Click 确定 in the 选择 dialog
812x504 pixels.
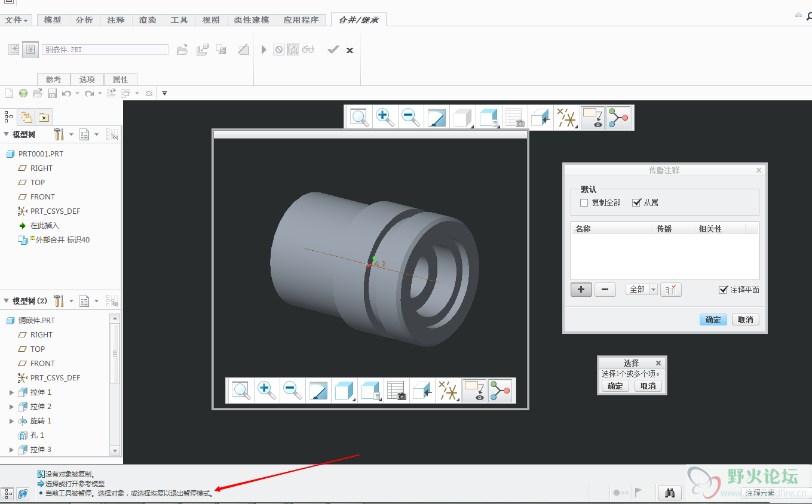click(615, 386)
